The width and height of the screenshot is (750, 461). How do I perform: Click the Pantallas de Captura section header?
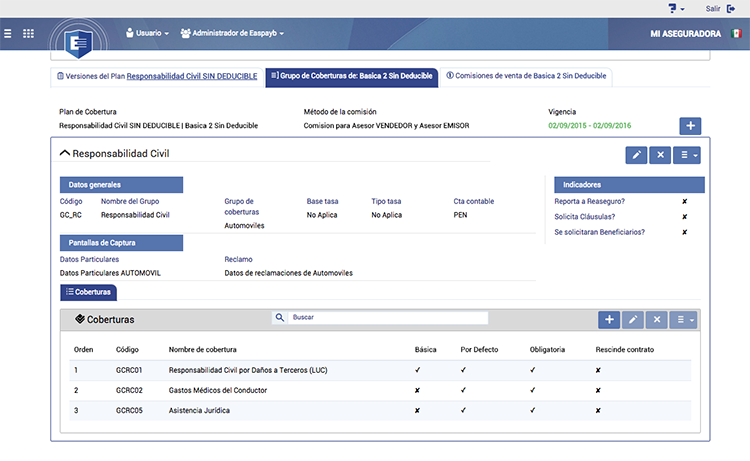coord(121,243)
